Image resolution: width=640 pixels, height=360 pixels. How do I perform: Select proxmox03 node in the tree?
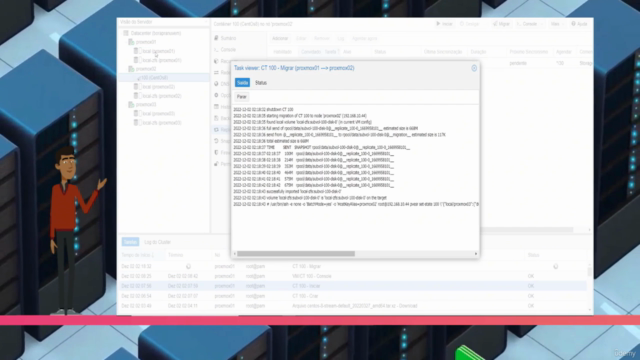(x=146, y=105)
